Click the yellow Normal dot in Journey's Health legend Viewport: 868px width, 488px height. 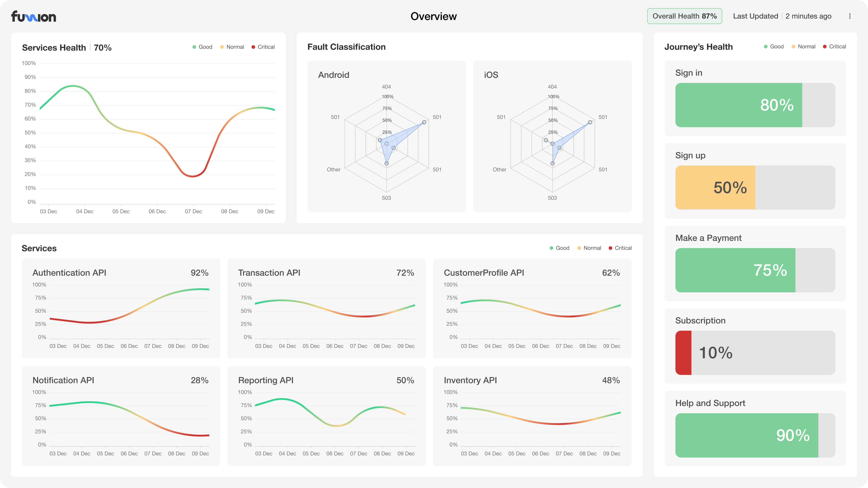coord(794,47)
